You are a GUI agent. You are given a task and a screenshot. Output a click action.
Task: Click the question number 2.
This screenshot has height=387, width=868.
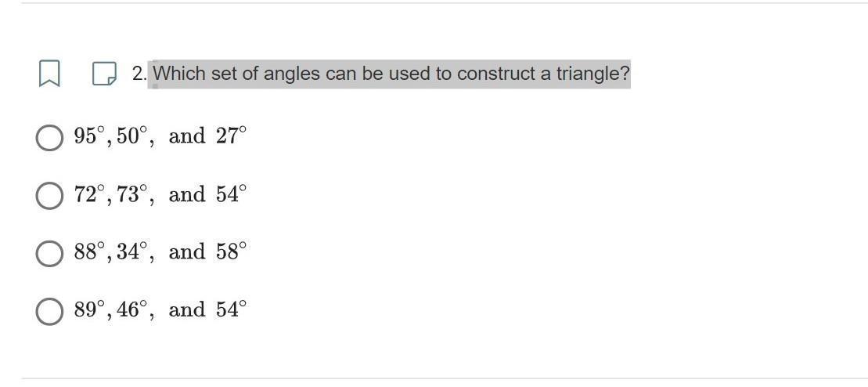click(139, 74)
